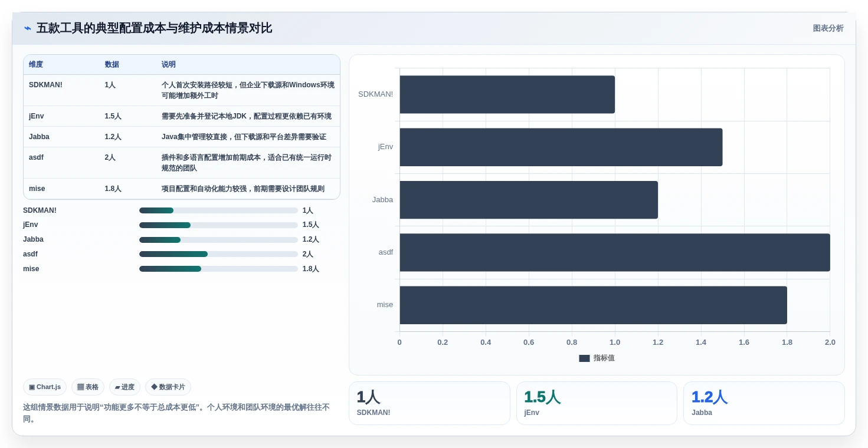Click the asdf y-axis label
This screenshot has width=868, height=448.
coord(386,252)
